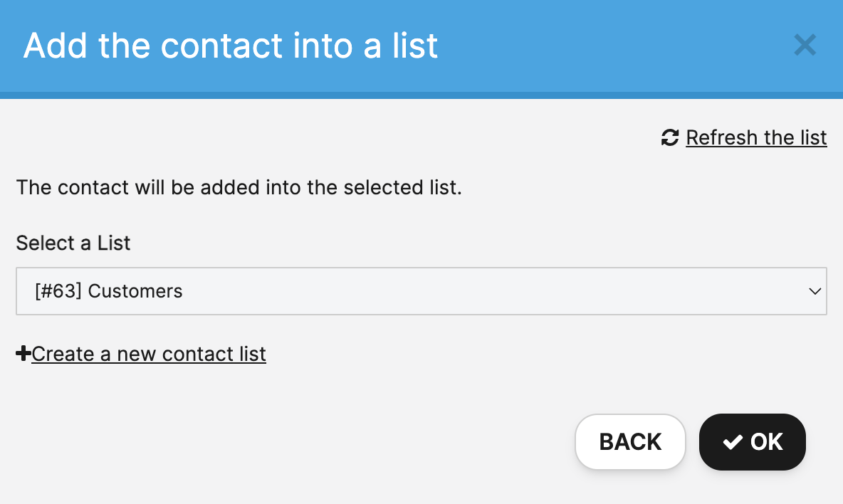Open Create a new contact list link
Image resolution: width=843 pixels, height=504 pixels.
[x=148, y=354]
